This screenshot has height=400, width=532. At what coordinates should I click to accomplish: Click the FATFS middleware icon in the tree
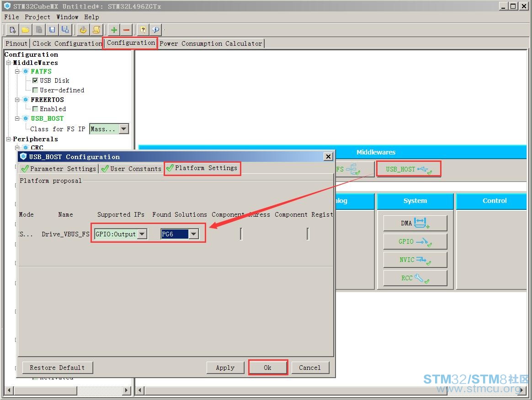click(26, 71)
